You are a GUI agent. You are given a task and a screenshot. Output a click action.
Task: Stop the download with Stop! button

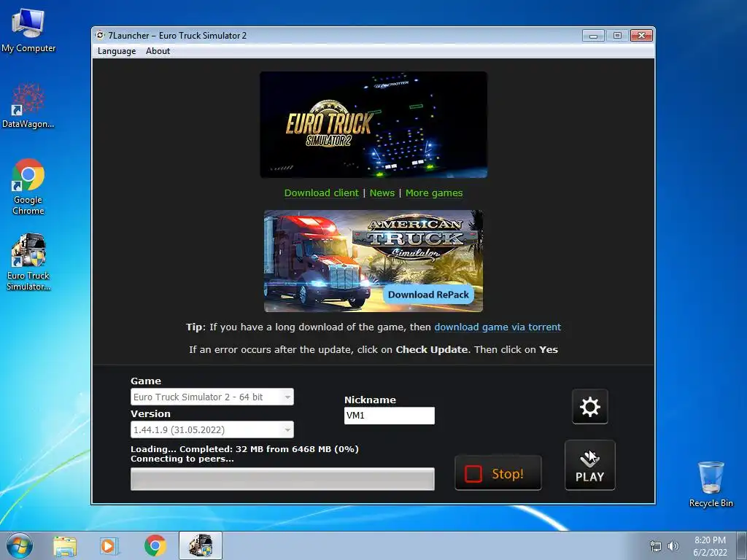(x=498, y=472)
